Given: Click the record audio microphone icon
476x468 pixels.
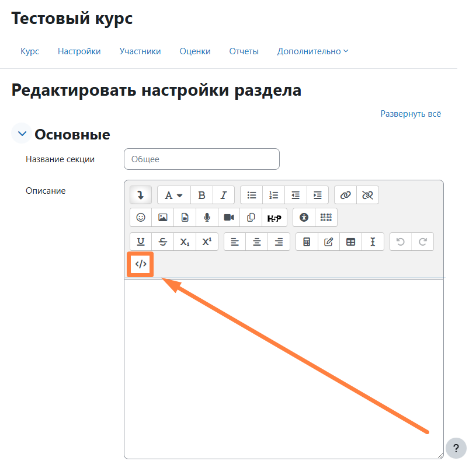Looking at the screenshot, I should click(207, 217).
